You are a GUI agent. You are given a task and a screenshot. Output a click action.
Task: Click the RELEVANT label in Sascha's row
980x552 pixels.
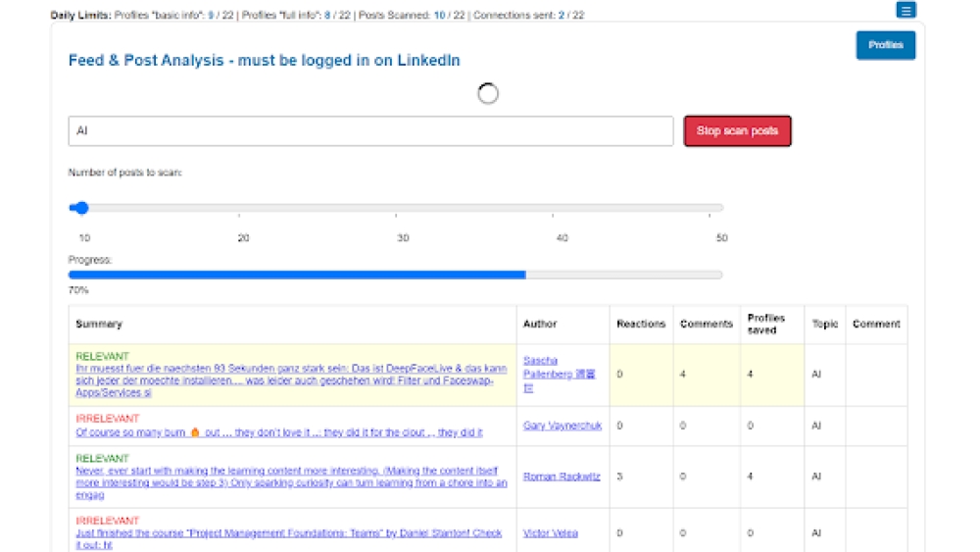(x=102, y=356)
